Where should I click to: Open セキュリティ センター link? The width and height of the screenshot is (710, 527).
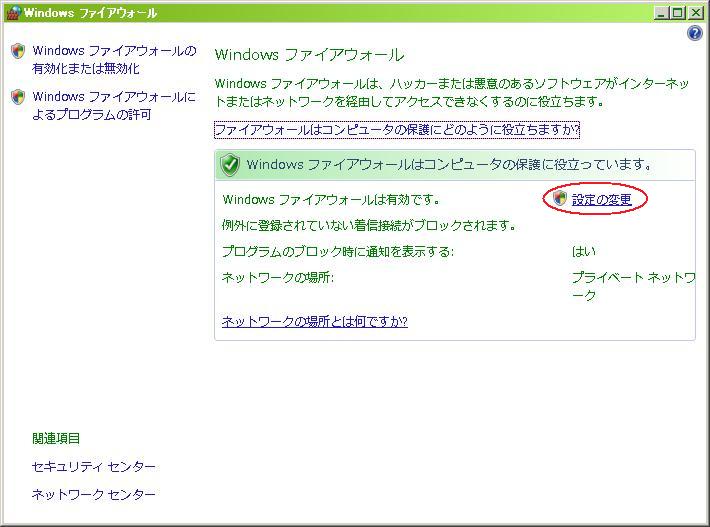[x=94, y=466]
